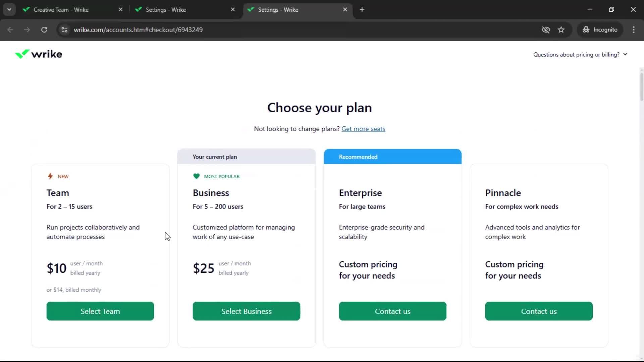Click 'For 5 – 200 users' text
Image resolution: width=644 pixels, height=362 pixels.
[x=218, y=207]
